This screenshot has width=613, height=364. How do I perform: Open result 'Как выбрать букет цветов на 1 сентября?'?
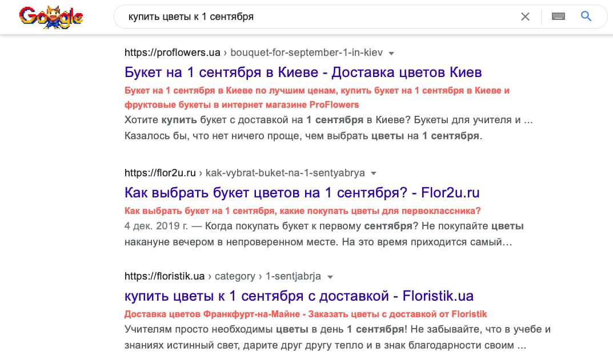click(302, 192)
